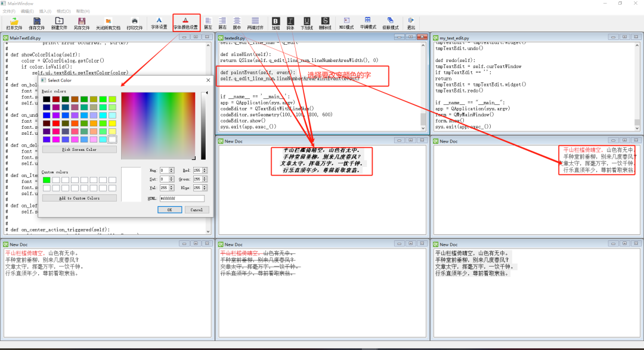Switch to MDI模式 view icon
This screenshot has height=350, width=644.
point(346,23)
